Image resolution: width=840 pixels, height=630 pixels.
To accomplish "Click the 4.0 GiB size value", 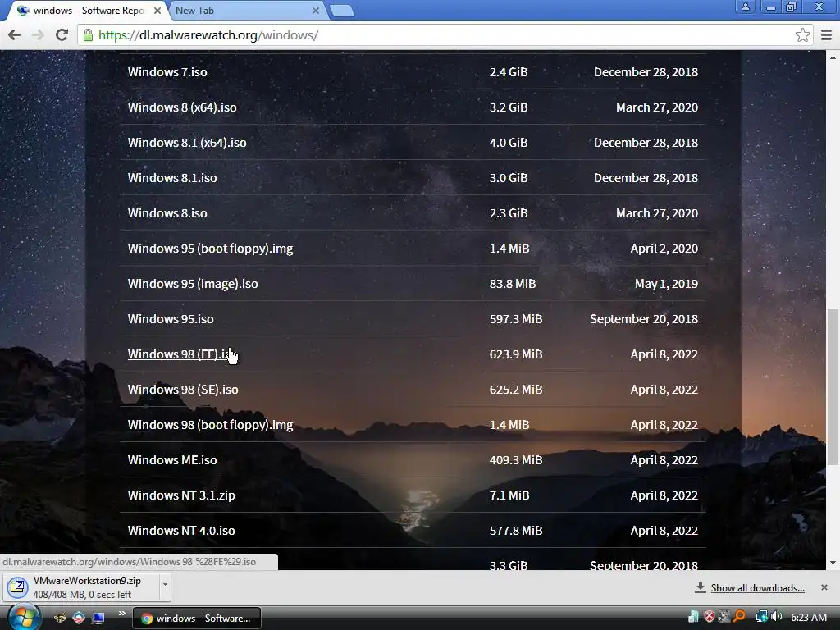I will [x=509, y=143].
